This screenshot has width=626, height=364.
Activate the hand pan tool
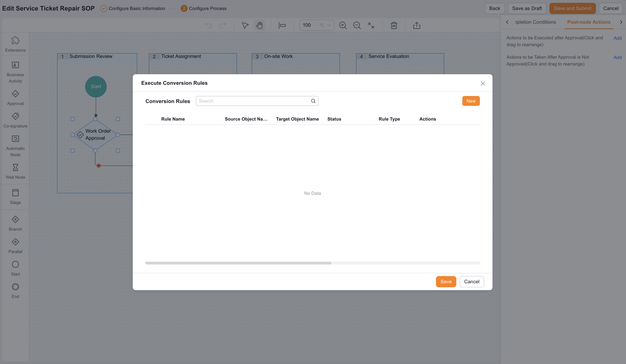(259, 25)
